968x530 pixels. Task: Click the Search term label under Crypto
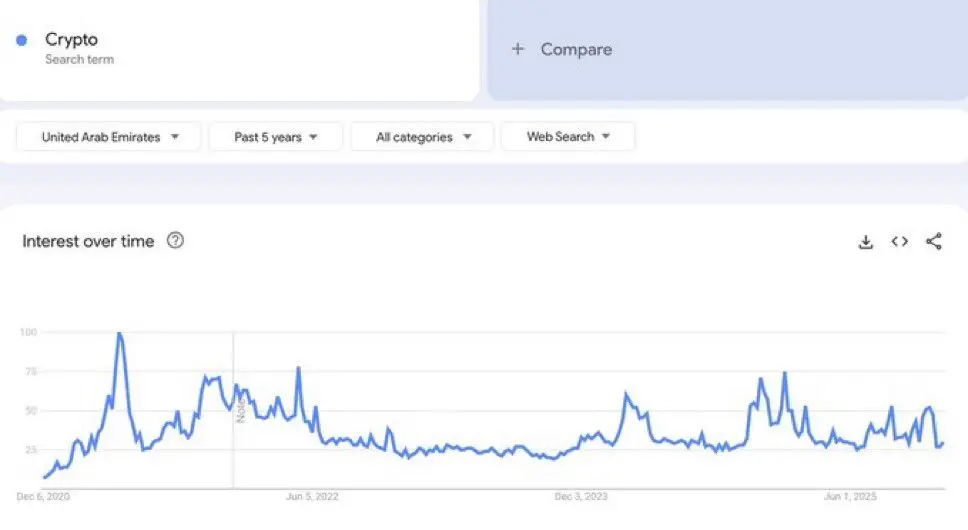click(80, 60)
